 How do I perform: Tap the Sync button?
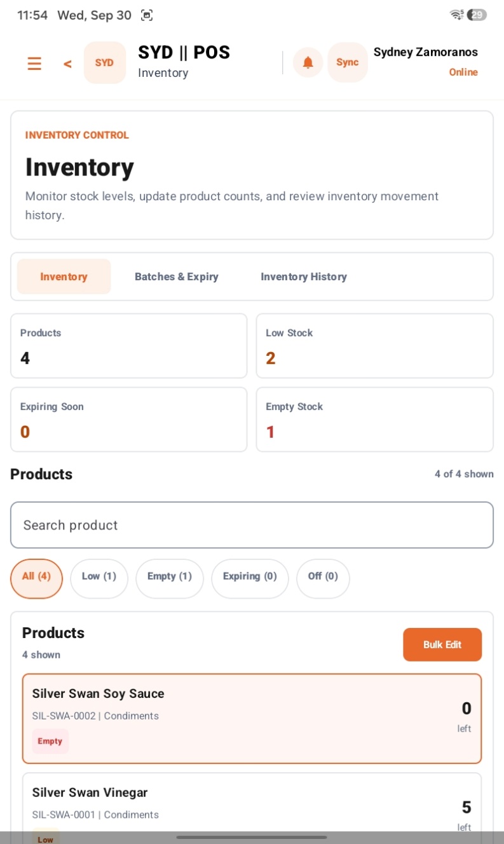coord(348,62)
